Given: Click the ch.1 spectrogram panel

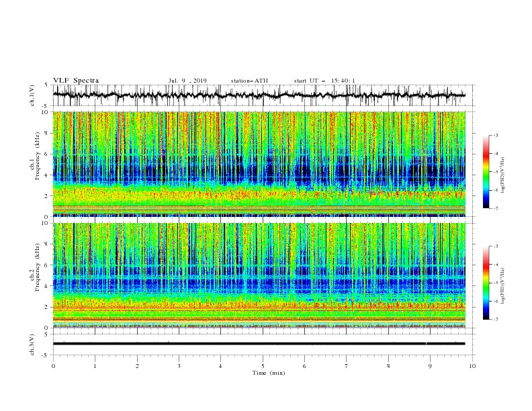Looking at the screenshot, I should click(259, 164).
